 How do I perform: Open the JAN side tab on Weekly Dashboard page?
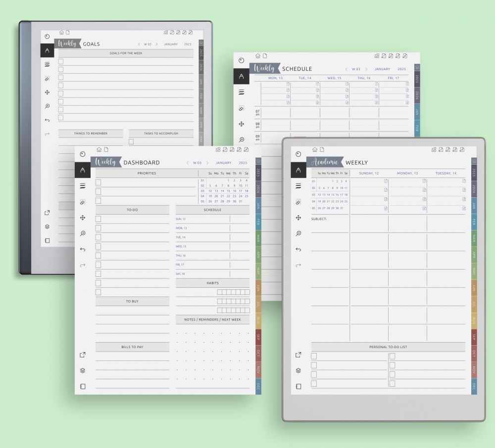(258, 206)
